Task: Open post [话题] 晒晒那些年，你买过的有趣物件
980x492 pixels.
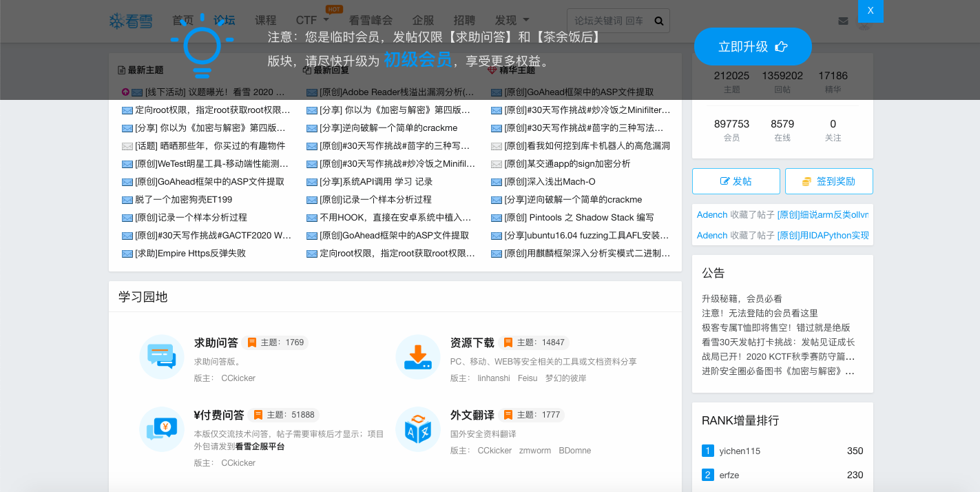Action: coord(210,146)
